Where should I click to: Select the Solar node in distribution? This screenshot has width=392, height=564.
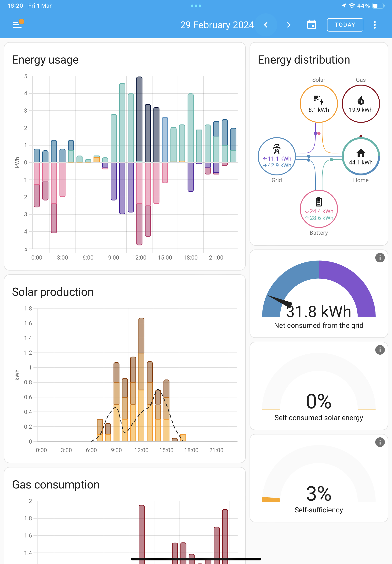pyautogui.click(x=319, y=104)
